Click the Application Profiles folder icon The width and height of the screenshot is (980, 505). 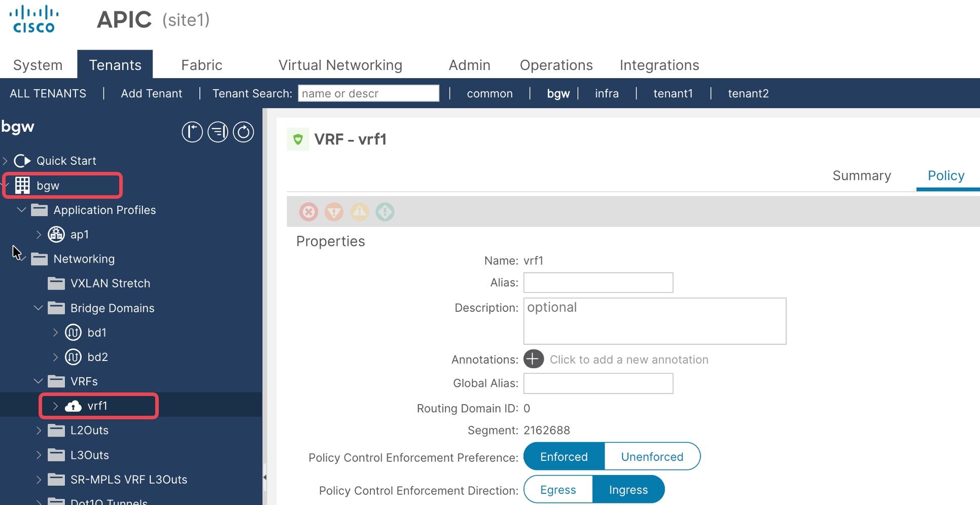39,210
